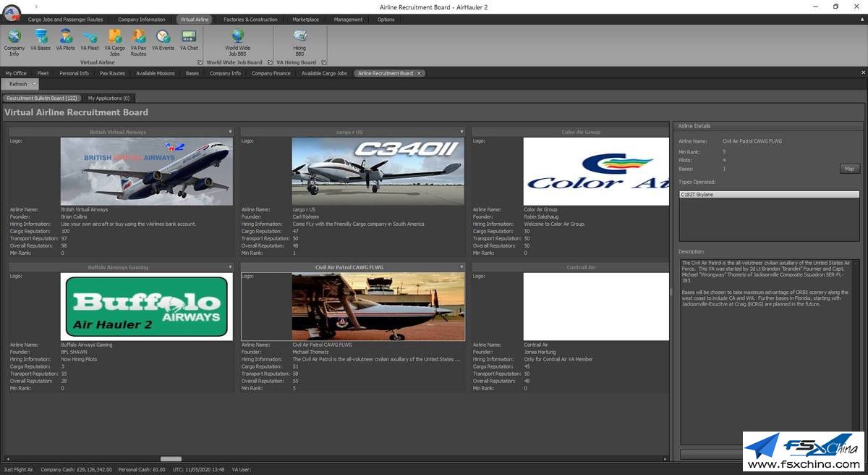Collapse Civil Air Patrol CAWG FLWG card
This screenshot has height=475, width=868.
461,267
